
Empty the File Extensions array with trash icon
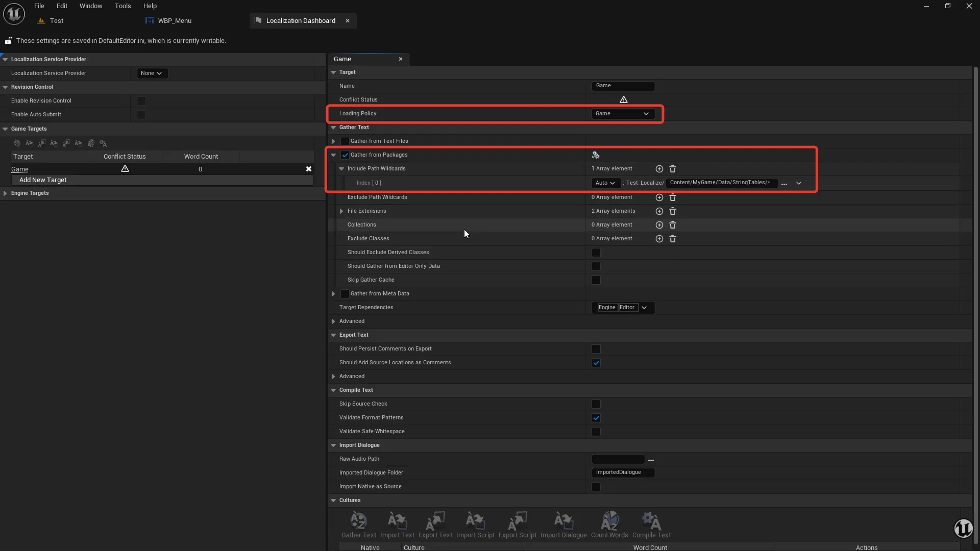click(x=673, y=211)
